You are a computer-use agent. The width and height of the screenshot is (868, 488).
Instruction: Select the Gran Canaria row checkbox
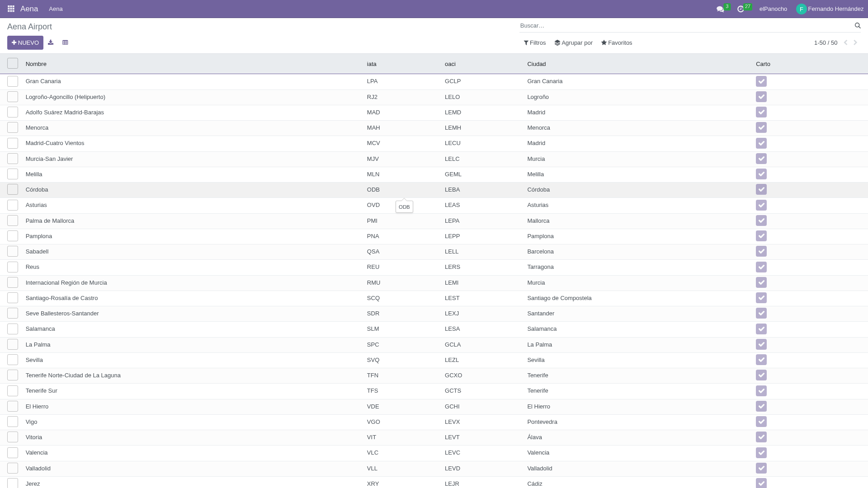tap(13, 81)
